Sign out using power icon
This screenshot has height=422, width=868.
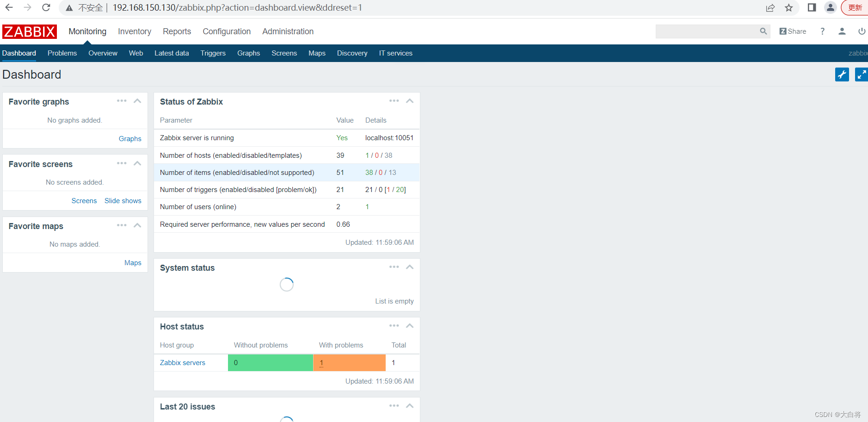862,31
